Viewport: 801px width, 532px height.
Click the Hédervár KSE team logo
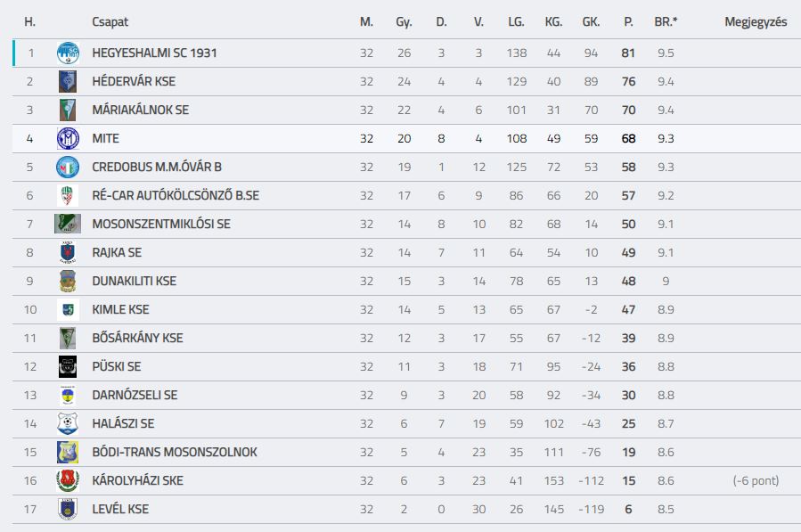[x=68, y=81]
